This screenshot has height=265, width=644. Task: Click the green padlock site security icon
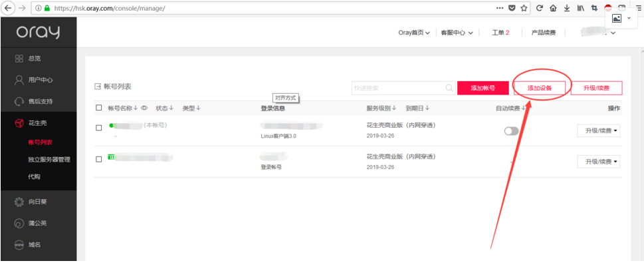click(x=47, y=8)
